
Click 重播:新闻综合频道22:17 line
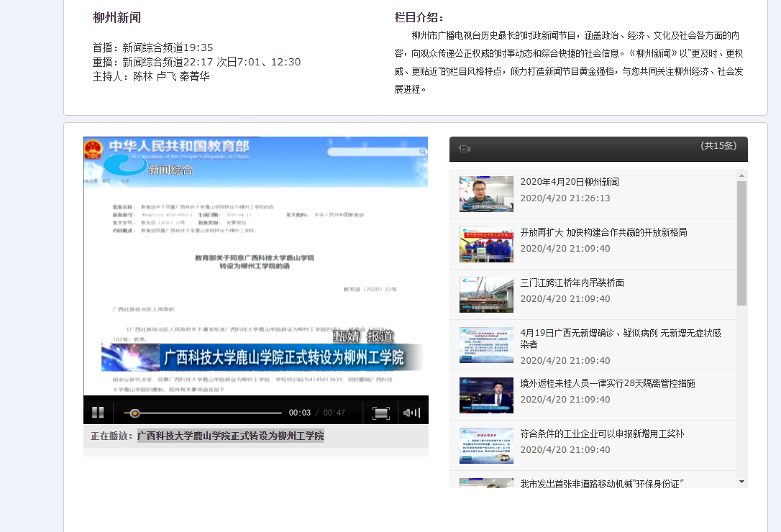pos(197,62)
